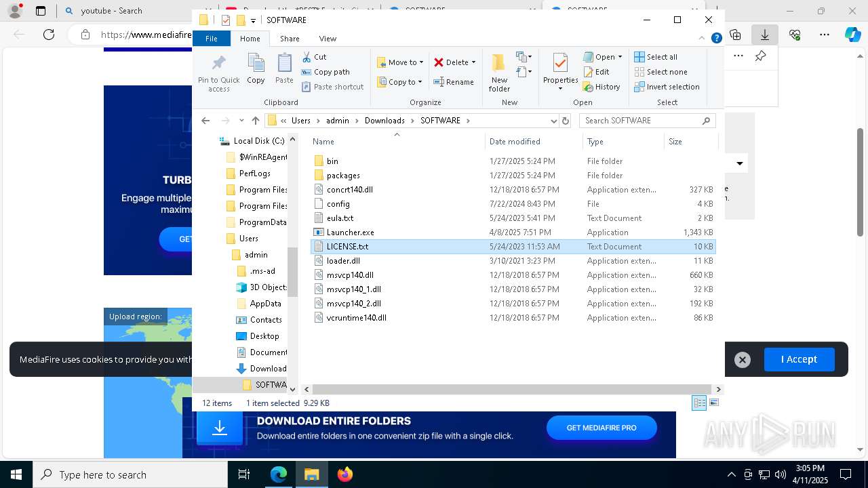
Task: Open Quick Access Toolbar customize arrow
Action: [253, 20]
